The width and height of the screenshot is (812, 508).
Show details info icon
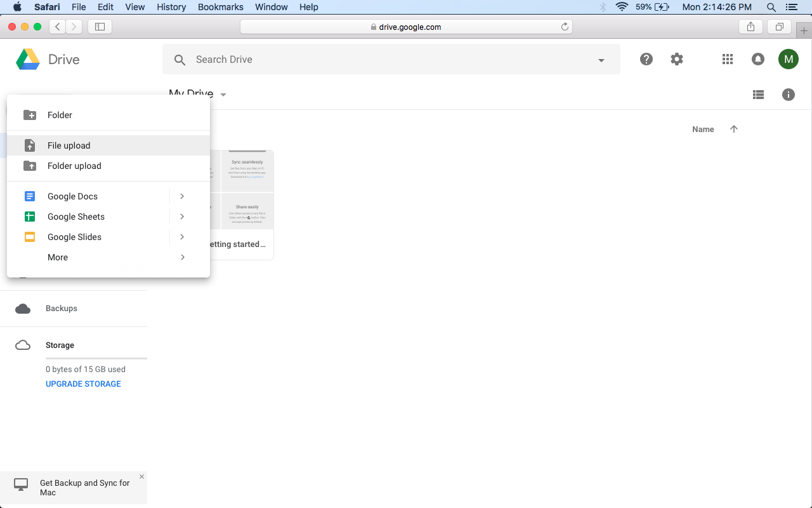tap(789, 95)
